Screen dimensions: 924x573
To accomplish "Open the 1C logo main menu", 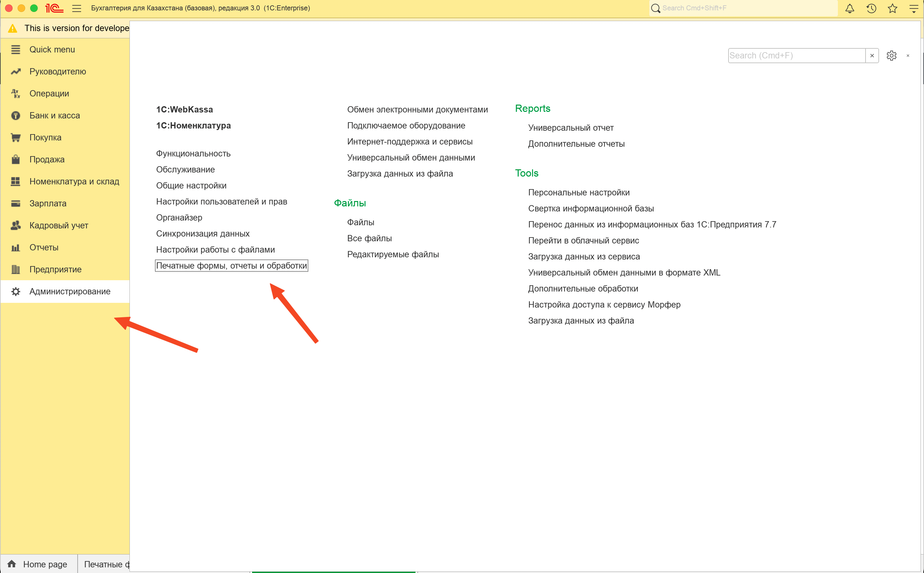I will 54,8.
